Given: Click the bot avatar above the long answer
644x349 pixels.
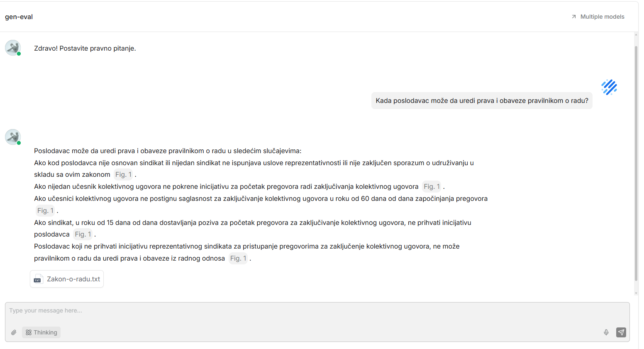Looking at the screenshot, I should pos(13,137).
